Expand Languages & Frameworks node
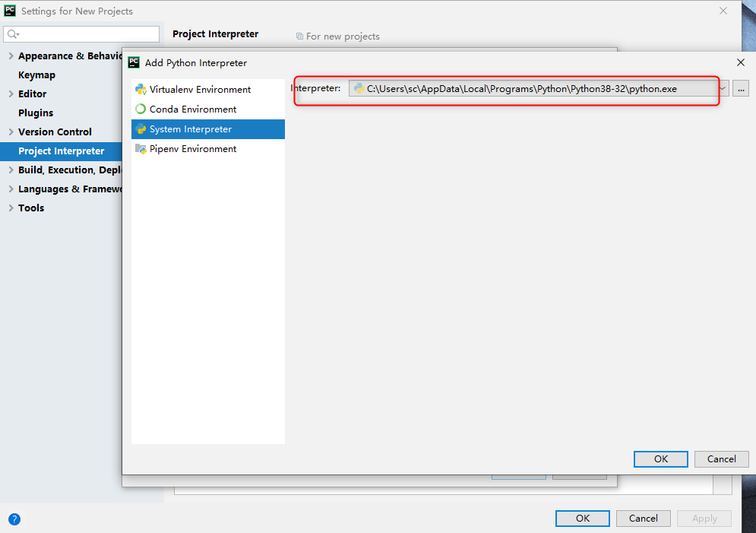 click(x=11, y=189)
